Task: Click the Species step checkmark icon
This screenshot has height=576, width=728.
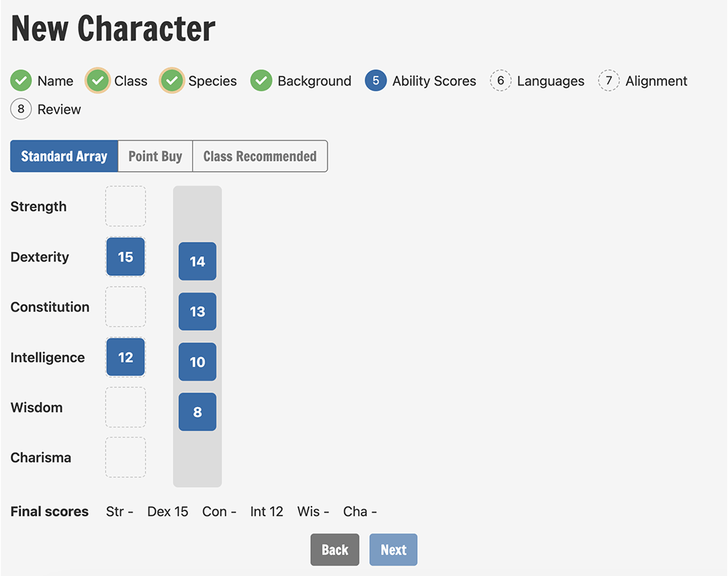Action: pos(172,81)
